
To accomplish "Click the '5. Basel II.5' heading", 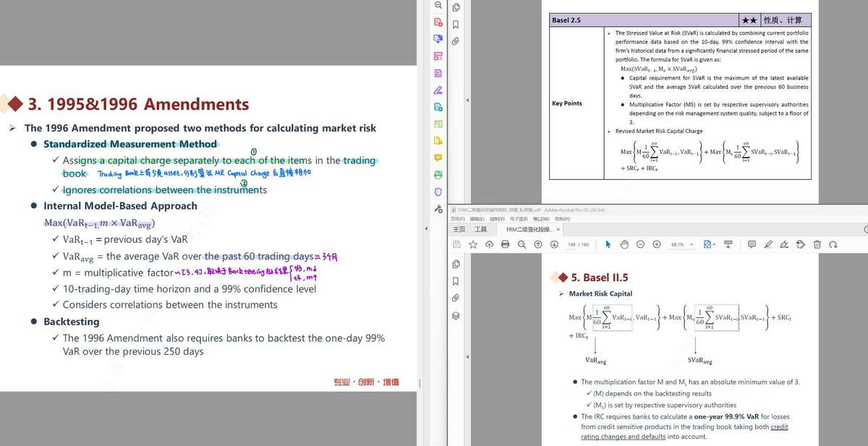I will [x=600, y=278].
